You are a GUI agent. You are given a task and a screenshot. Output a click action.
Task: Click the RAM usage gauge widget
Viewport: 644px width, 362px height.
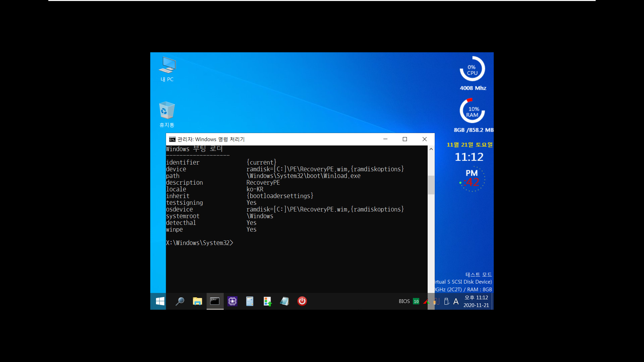(x=472, y=111)
